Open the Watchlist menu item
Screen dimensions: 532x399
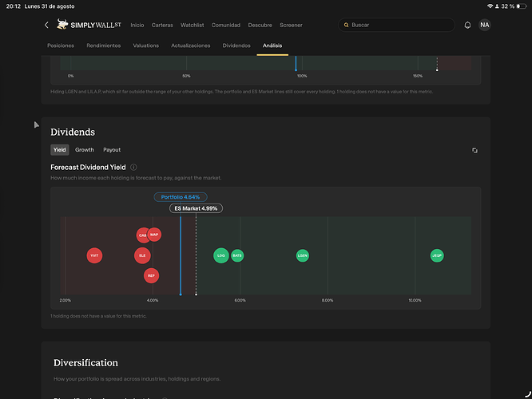192,25
